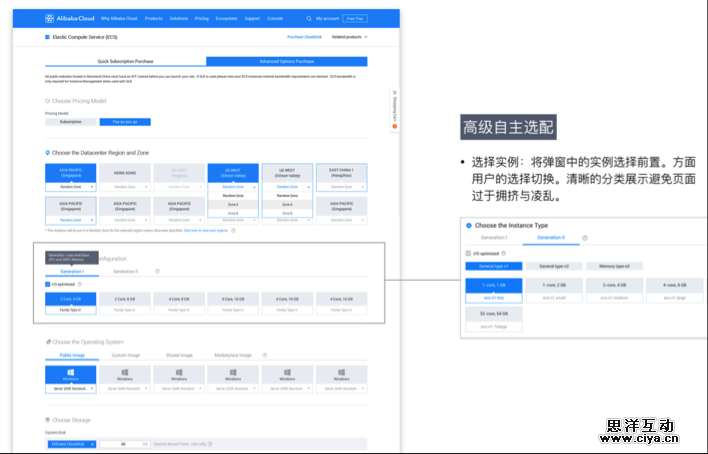Click the help icon beside Generation II tab in right panel
708x454 pixels.
pos(585,238)
